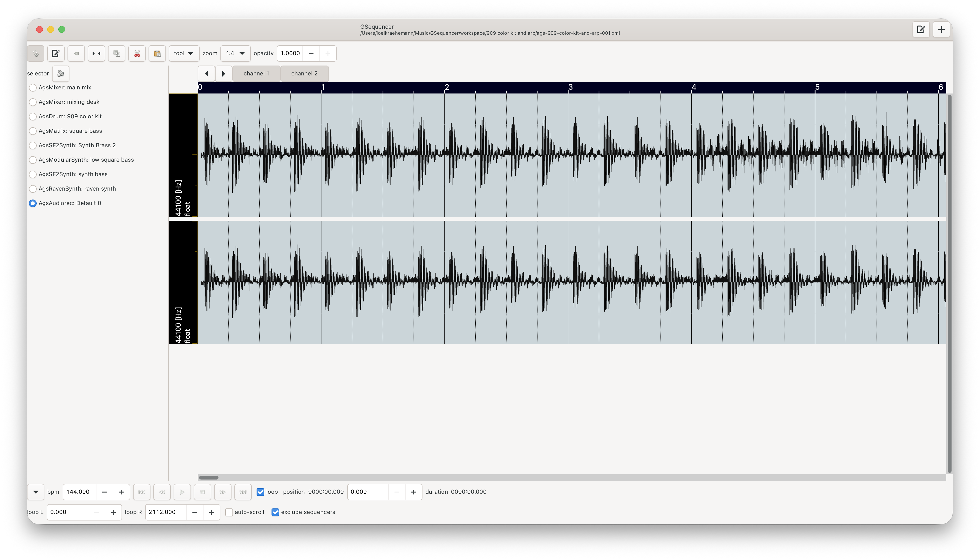Switch to the channel 2 tab

pyautogui.click(x=305, y=73)
